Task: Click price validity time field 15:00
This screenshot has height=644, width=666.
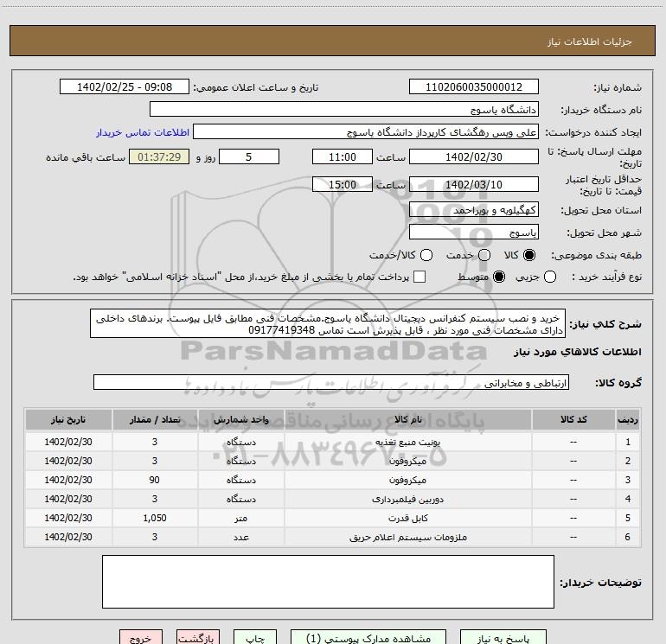Action: coord(343,184)
